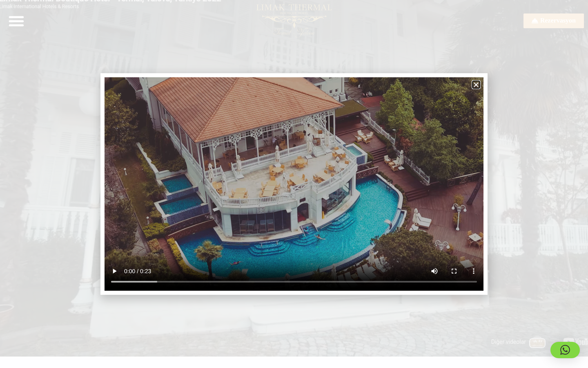Click Diğer videolar link
The width and height of the screenshot is (588, 368).
point(508,342)
